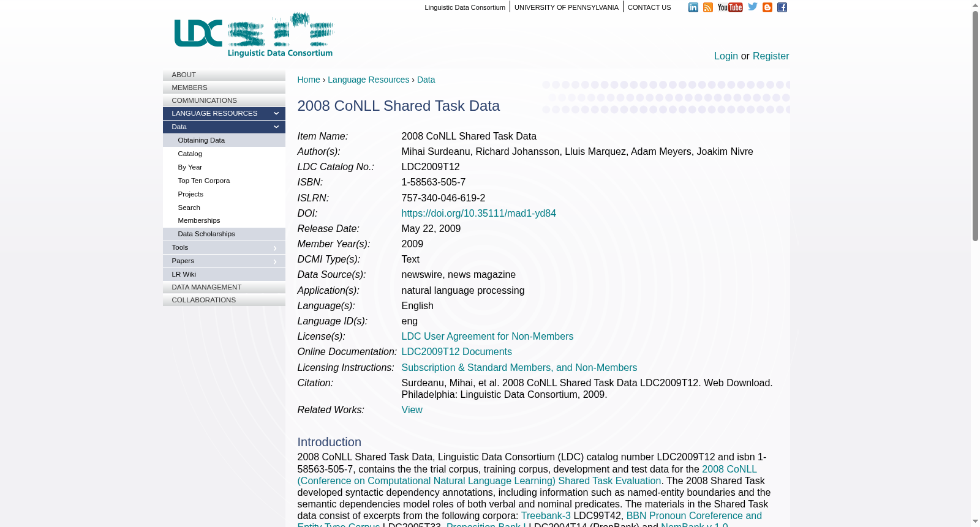980x527 pixels.
Task: Click the scrollbar down arrow
Action: click(x=975, y=521)
